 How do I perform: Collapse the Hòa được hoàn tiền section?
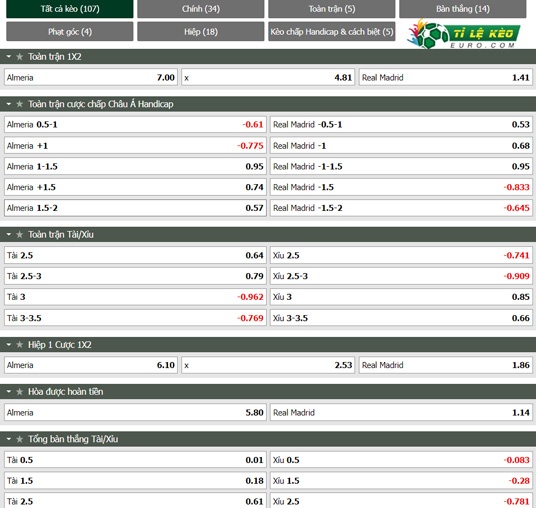click(x=9, y=391)
